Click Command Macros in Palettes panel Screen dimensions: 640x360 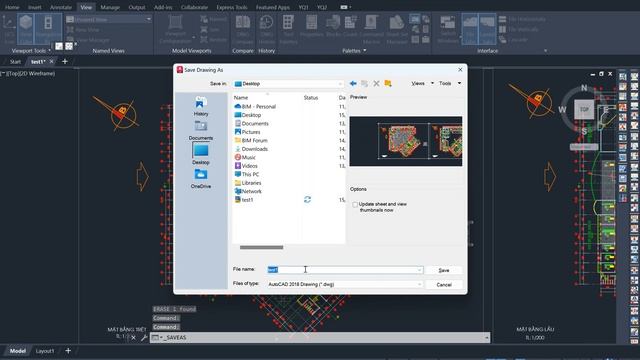click(x=371, y=29)
